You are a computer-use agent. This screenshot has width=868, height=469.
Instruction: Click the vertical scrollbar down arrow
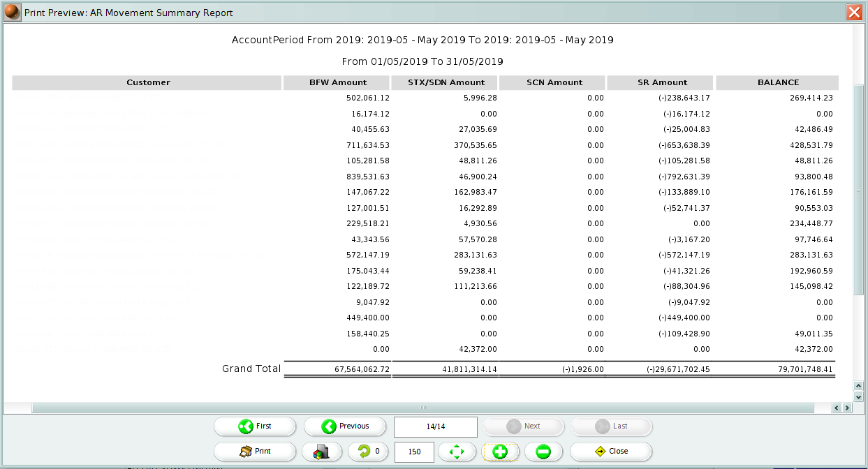[859, 396]
